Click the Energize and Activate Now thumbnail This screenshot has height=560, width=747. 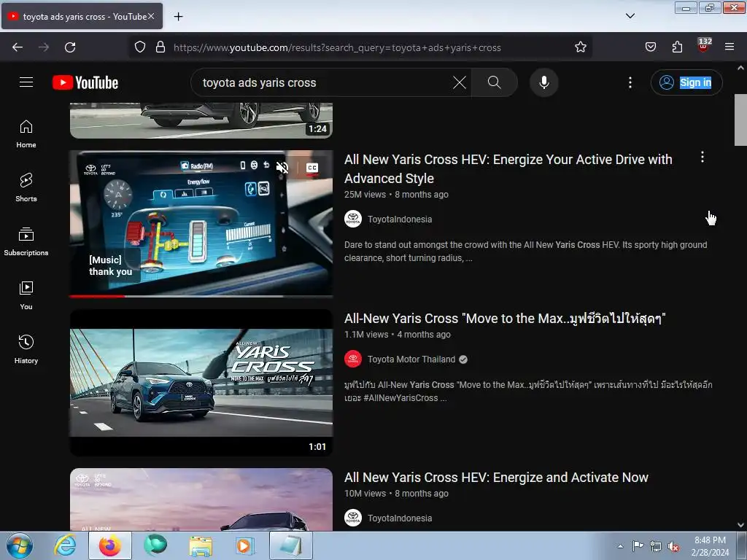tap(201, 499)
